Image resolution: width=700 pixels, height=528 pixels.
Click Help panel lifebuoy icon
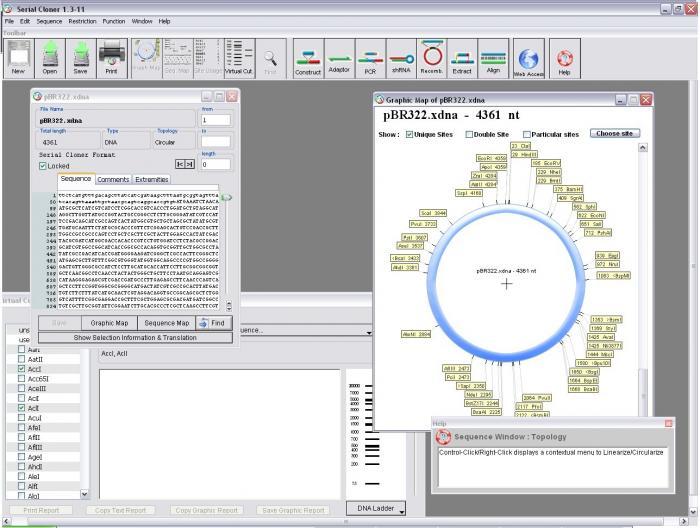(443, 437)
